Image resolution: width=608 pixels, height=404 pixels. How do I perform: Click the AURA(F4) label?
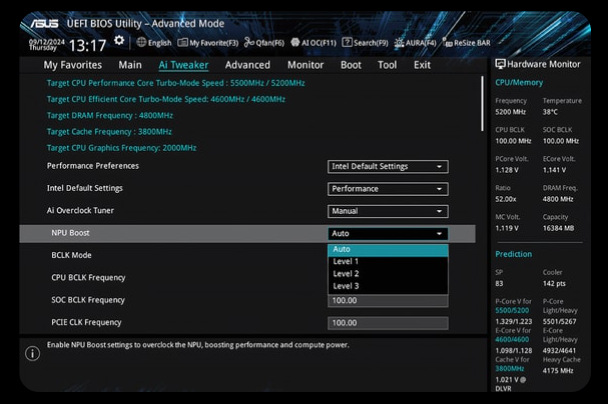pos(421,43)
